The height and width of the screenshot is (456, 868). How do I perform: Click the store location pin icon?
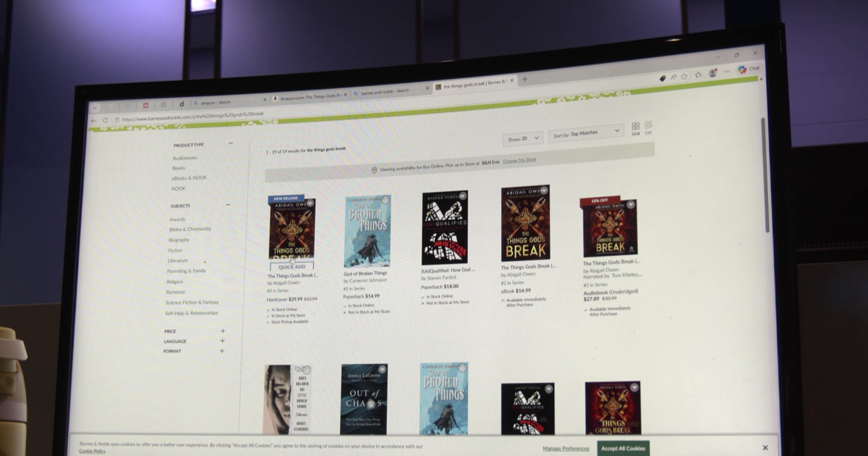point(374,170)
